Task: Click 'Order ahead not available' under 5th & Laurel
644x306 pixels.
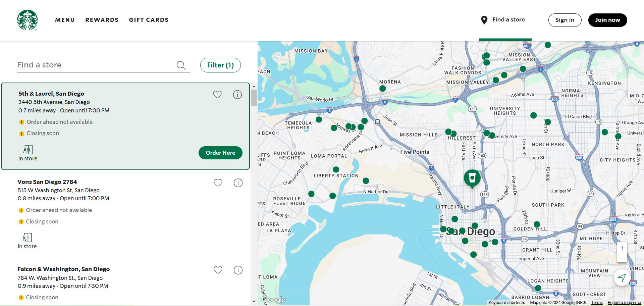Action: tap(60, 122)
